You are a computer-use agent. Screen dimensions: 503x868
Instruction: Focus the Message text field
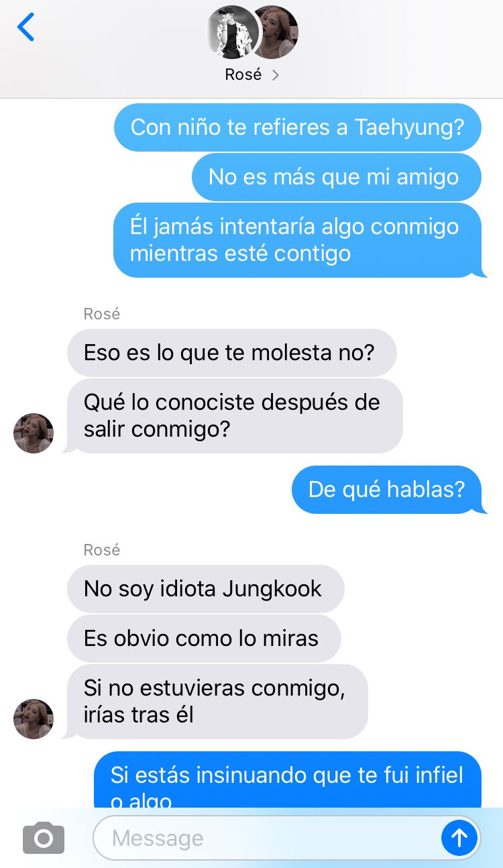pos(266,838)
